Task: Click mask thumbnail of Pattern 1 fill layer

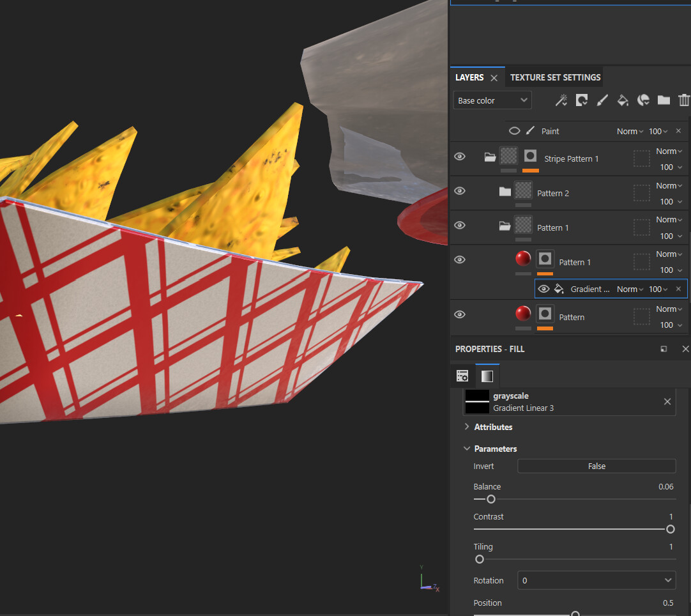Action: [545, 259]
